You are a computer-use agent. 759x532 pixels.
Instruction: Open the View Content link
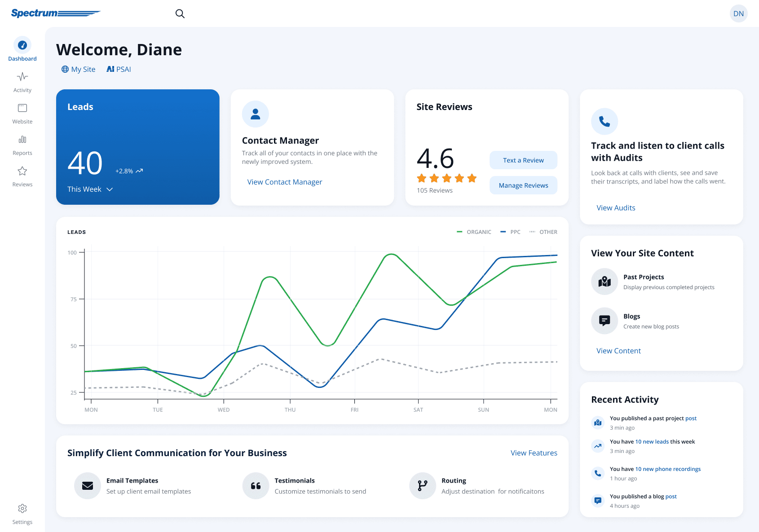[618, 351]
